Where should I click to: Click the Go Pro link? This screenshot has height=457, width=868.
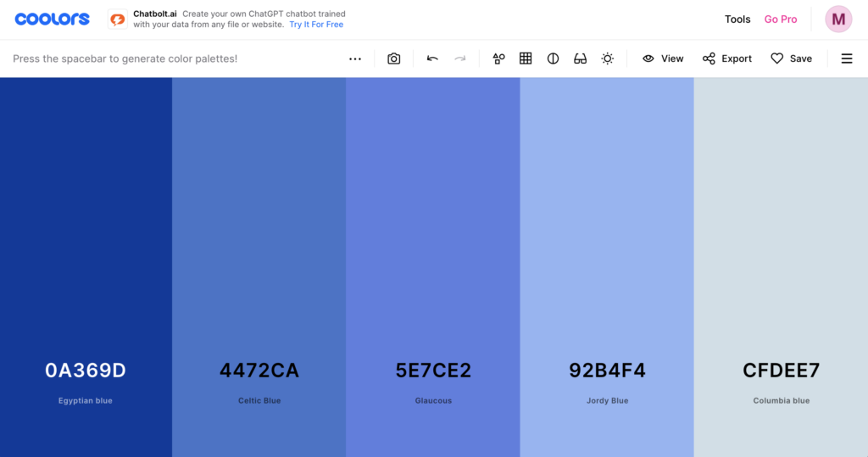tap(781, 20)
